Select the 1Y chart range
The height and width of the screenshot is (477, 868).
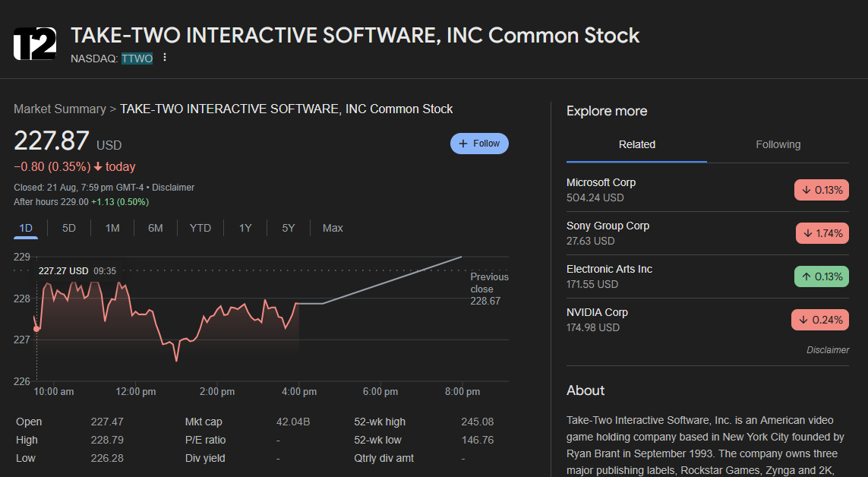[245, 228]
